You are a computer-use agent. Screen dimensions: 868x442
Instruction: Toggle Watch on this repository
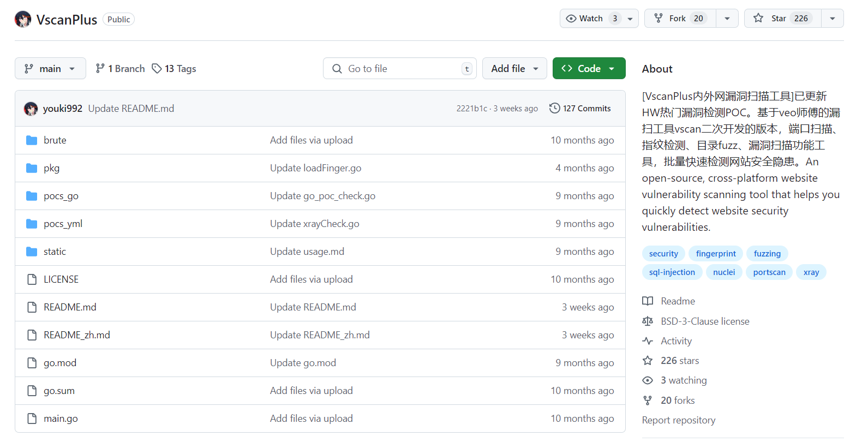pyautogui.click(x=591, y=19)
